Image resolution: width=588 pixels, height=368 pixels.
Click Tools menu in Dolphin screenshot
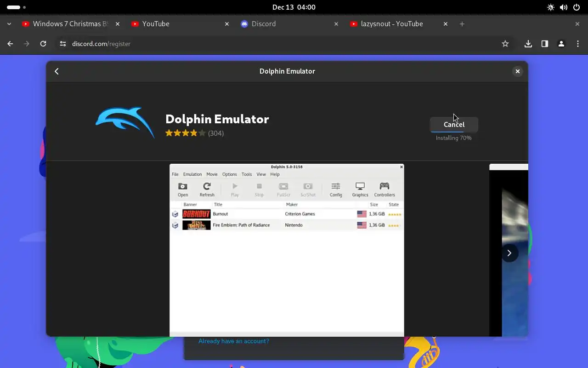tap(247, 174)
